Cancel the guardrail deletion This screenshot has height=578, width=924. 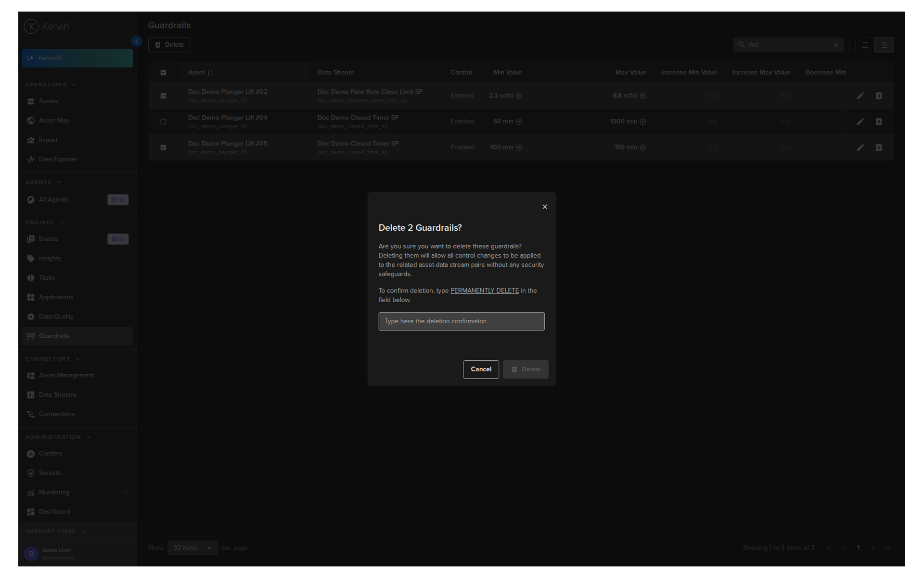[481, 369]
